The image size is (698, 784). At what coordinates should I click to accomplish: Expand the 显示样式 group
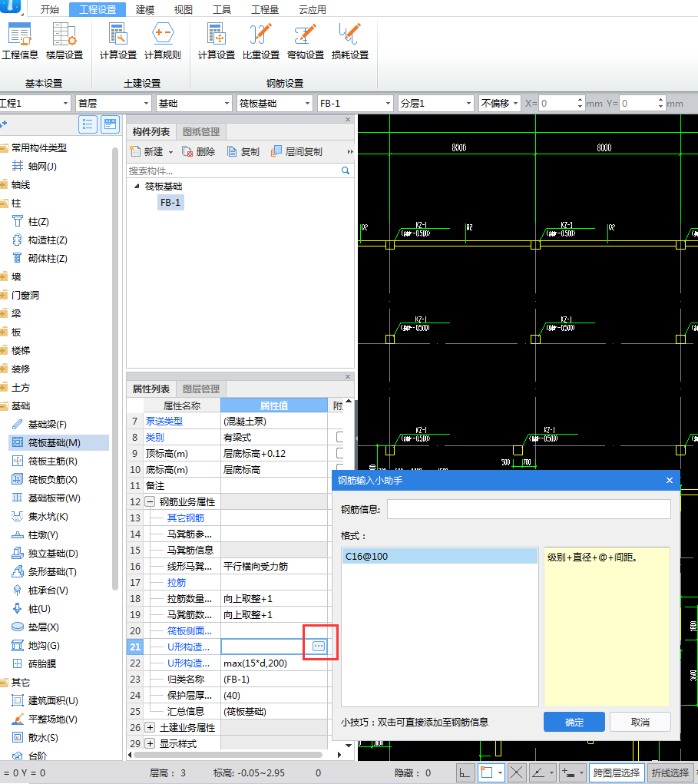pyautogui.click(x=150, y=743)
